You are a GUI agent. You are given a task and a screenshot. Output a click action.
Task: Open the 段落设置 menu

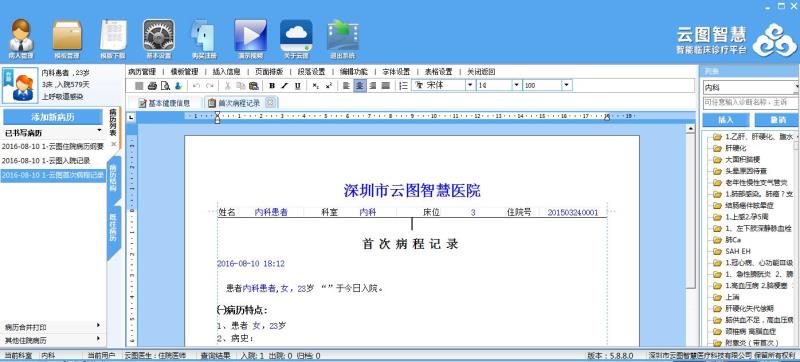pos(311,71)
